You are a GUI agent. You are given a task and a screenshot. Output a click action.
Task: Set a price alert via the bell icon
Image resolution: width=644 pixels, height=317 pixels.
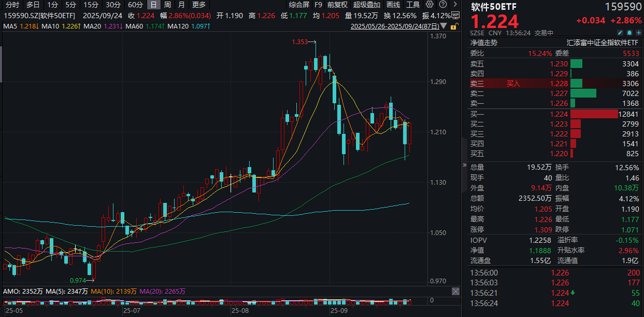coord(629,32)
